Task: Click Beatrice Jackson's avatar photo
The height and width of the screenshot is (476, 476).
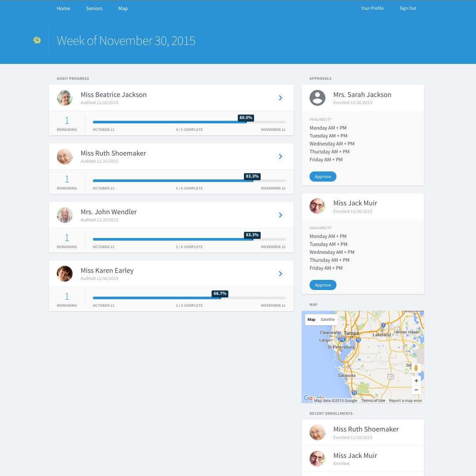Action: click(x=65, y=98)
